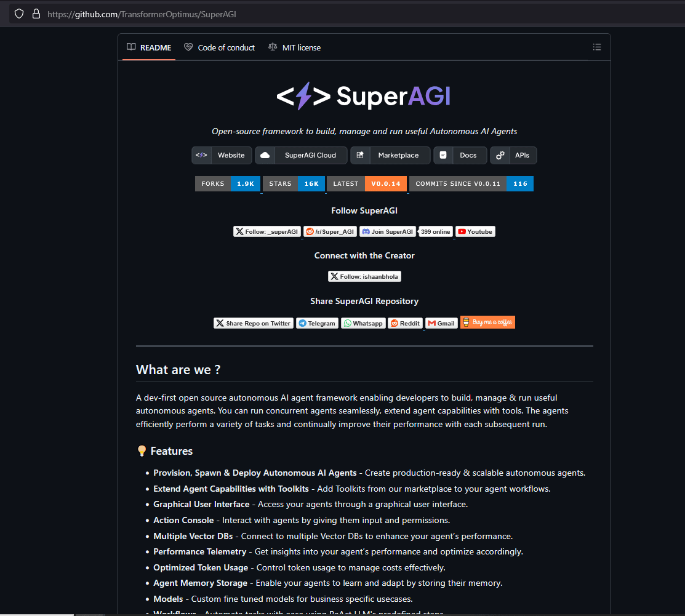
Task: Open the tracking protection shield in the address bar
Action: point(19,14)
